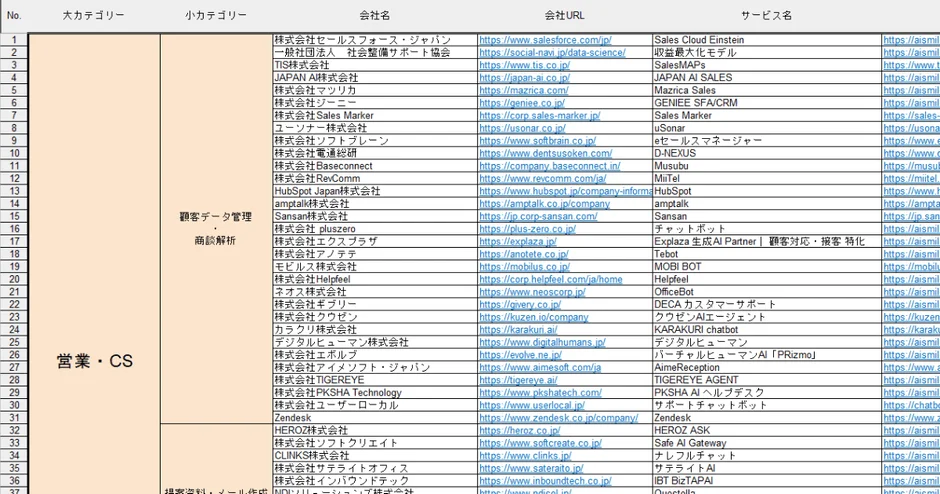Image resolution: width=940 pixels, height=494 pixels.
Task: Follow the jp.corp-sansan.com link
Action: click(538, 216)
